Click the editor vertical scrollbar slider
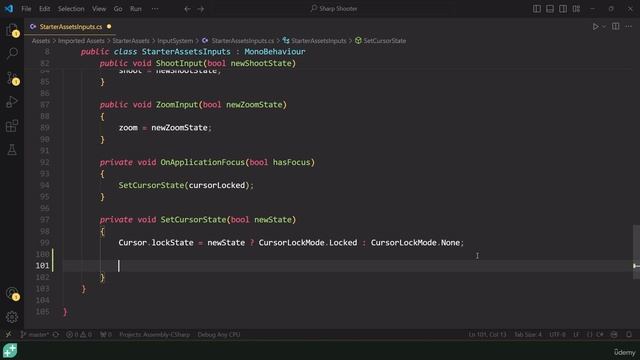Image resolution: width=640 pixels, height=360 pixels. (x=636, y=252)
